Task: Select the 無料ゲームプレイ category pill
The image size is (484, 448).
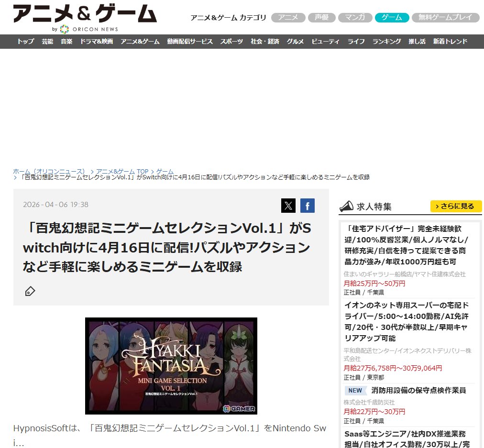Action: coord(445,18)
